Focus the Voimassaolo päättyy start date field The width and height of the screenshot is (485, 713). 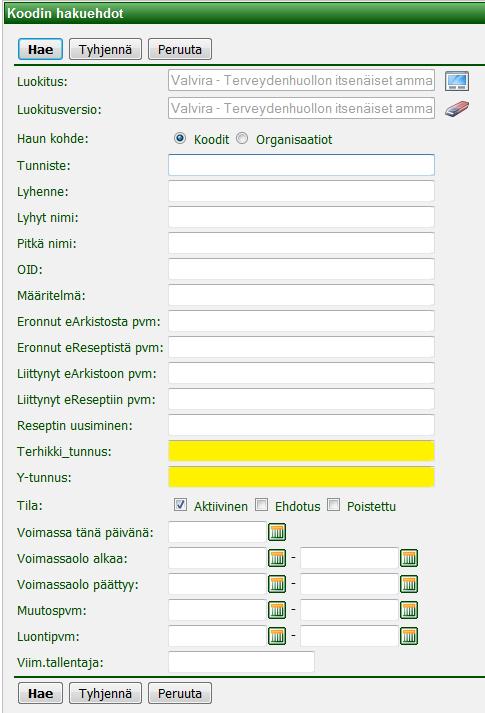pyautogui.click(x=217, y=584)
